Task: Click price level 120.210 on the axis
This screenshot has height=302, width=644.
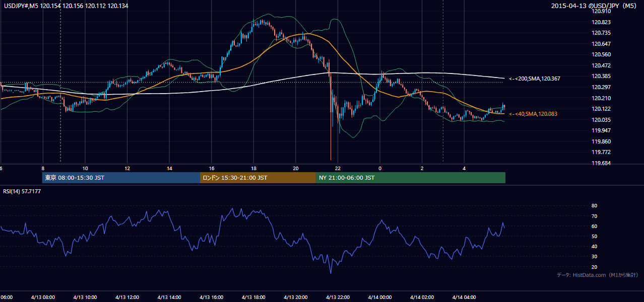Action: [601, 98]
